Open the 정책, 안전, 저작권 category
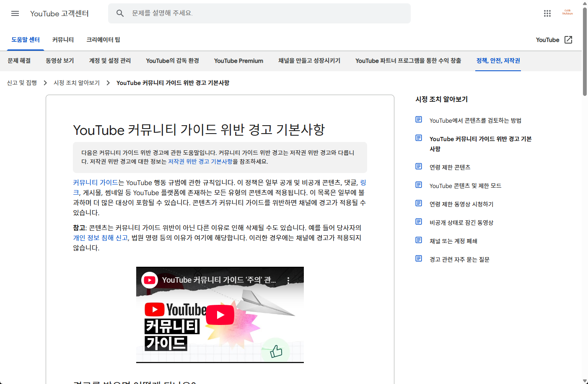Screen dimensions: 588x384 click(498, 61)
